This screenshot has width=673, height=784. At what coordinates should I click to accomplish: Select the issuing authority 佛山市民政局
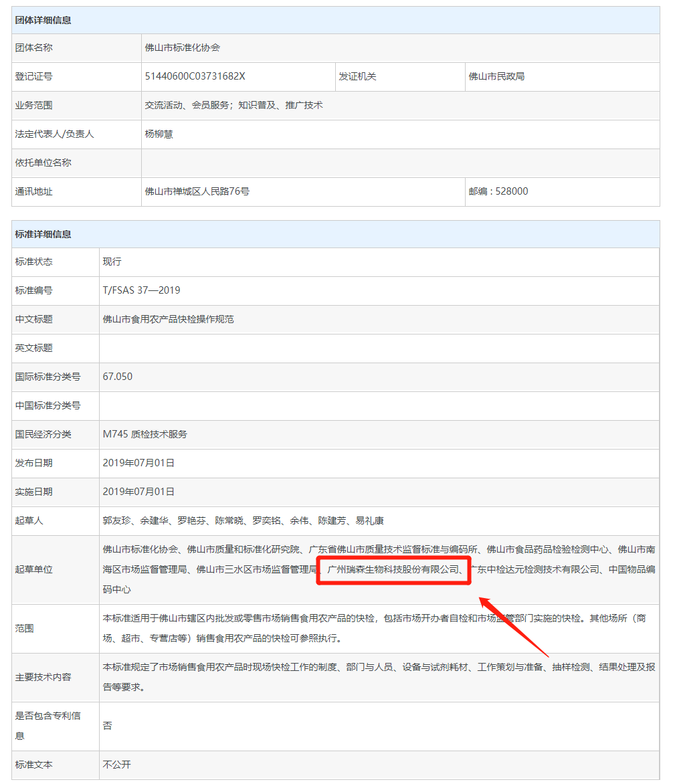coord(496,76)
